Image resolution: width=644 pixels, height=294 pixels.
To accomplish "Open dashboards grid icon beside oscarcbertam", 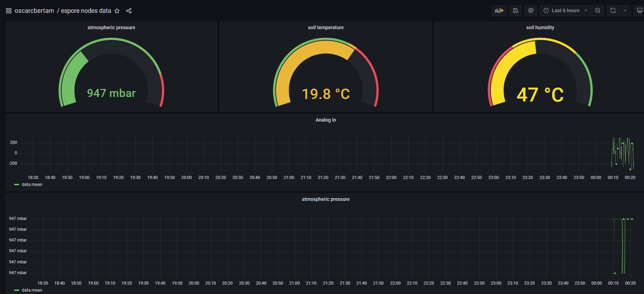I will click(x=9, y=11).
